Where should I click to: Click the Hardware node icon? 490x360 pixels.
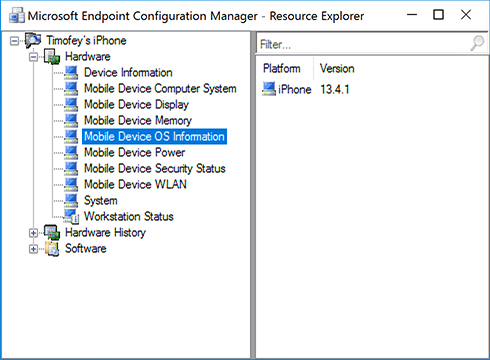tap(52, 57)
